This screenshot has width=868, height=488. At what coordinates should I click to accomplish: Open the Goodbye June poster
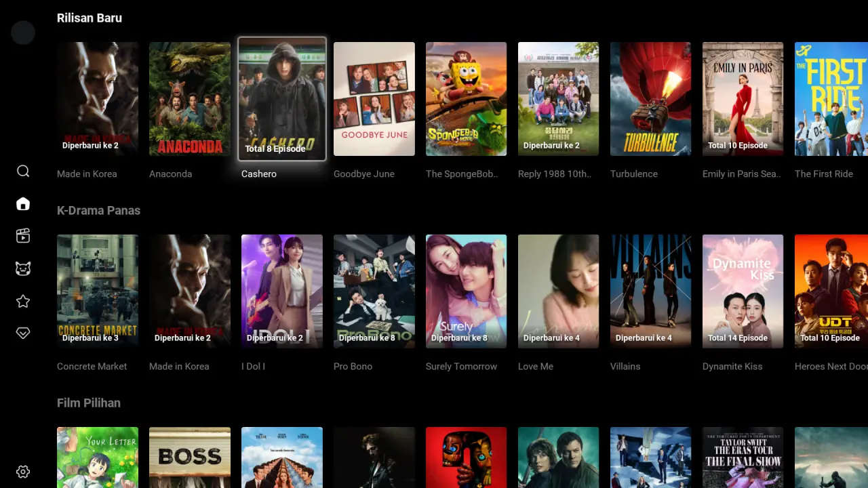(x=374, y=99)
